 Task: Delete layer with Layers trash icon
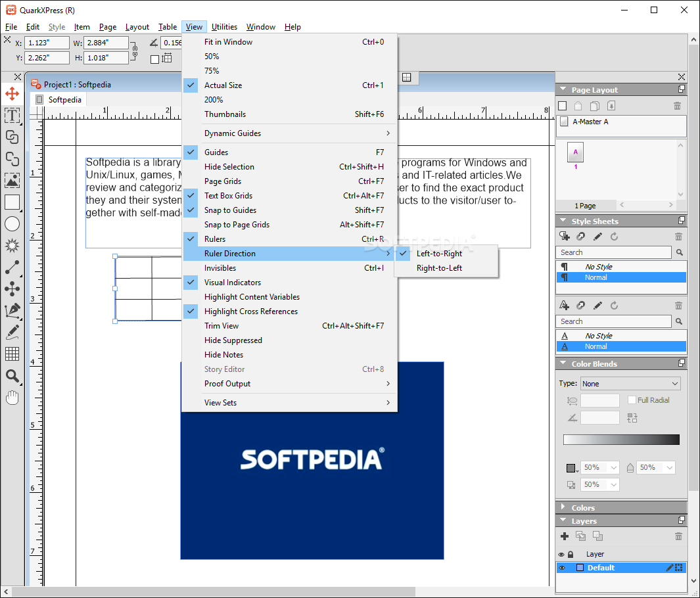[x=678, y=536]
